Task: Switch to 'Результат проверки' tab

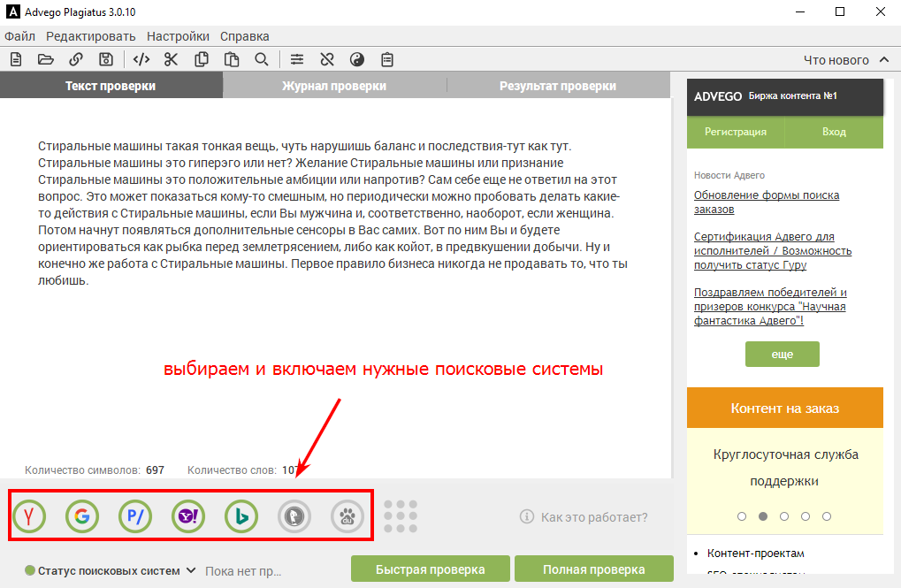Action: [x=558, y=86]
